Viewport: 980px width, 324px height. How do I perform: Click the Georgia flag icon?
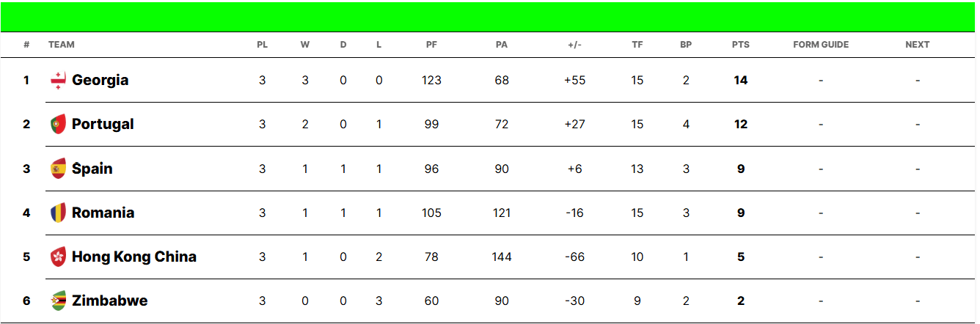coord(58,81)
